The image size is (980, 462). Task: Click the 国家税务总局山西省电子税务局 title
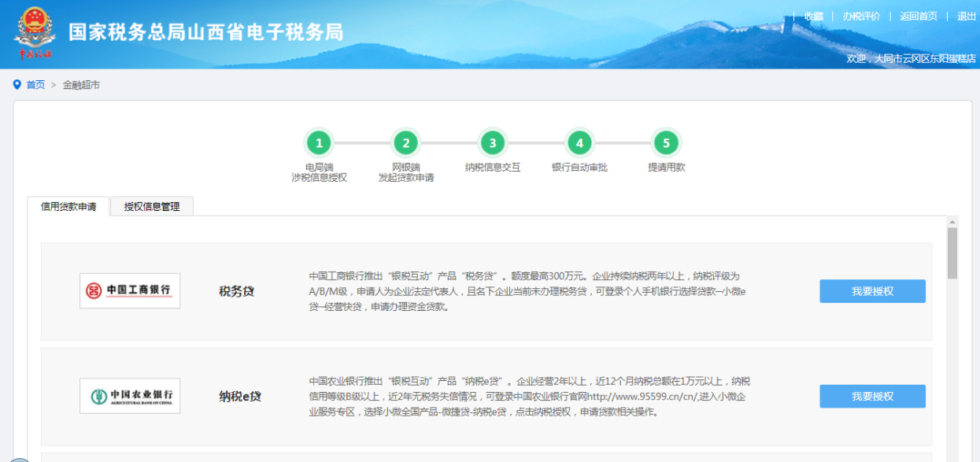point(206,32)
